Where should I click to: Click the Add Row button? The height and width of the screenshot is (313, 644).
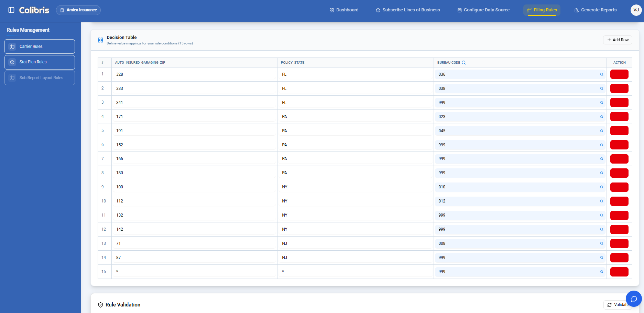tap(618, 40)
